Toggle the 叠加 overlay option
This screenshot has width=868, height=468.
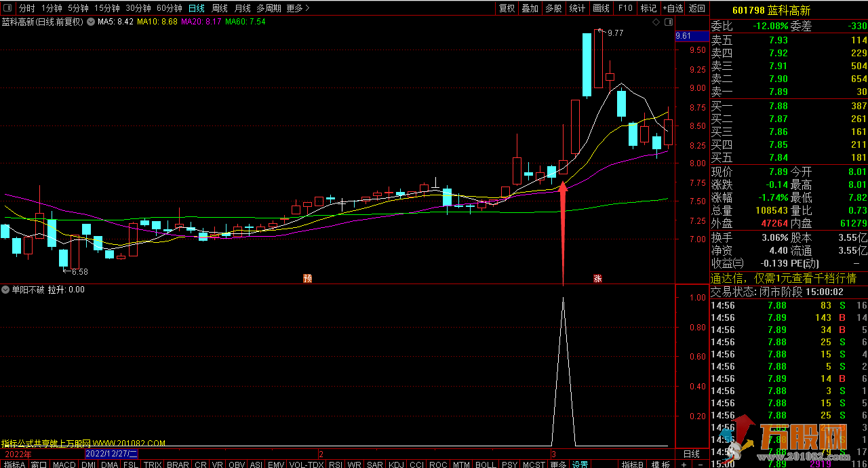(530, 8)
